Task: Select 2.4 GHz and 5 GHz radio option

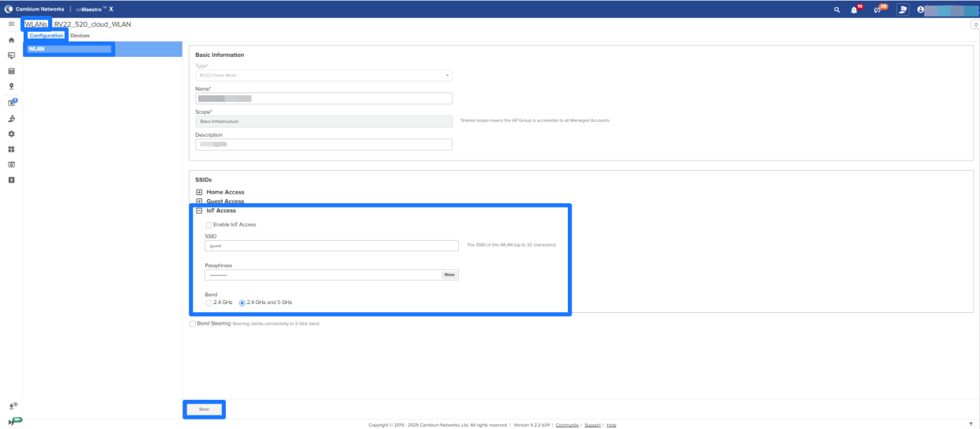Action: tap(242, 303)
